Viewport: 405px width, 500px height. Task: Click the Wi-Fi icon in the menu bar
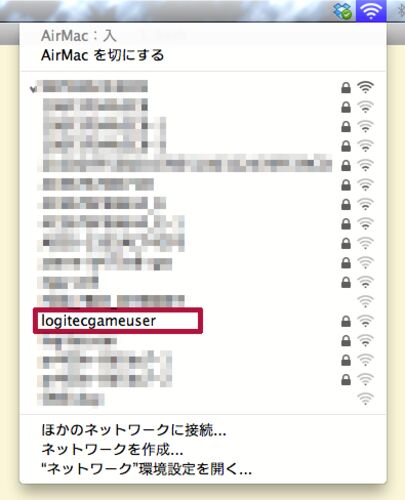[371, 11]
